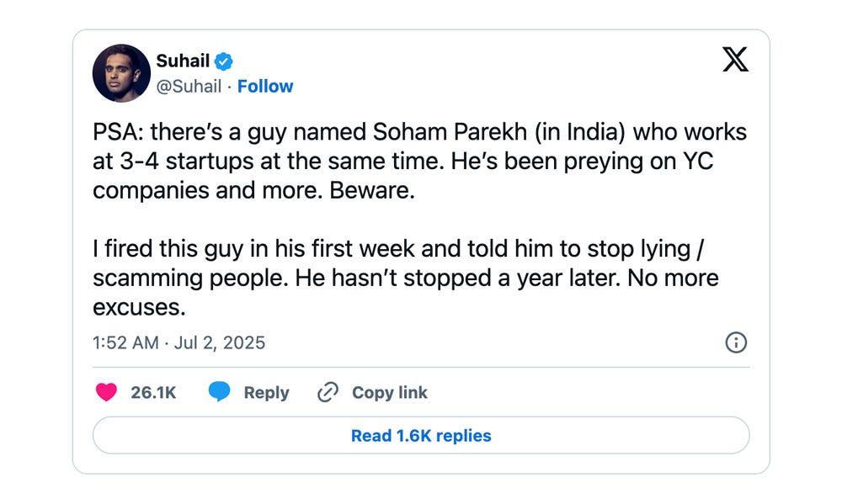Click the @Suhail handle
The image size is (842, 504).
(x=189, y=86)
